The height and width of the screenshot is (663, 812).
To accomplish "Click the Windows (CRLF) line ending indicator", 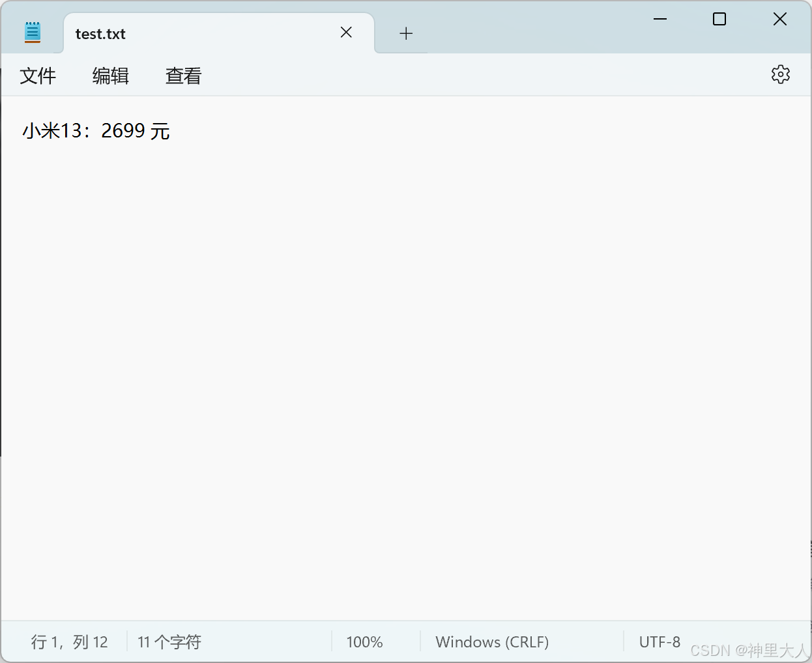I will point(492,642).
